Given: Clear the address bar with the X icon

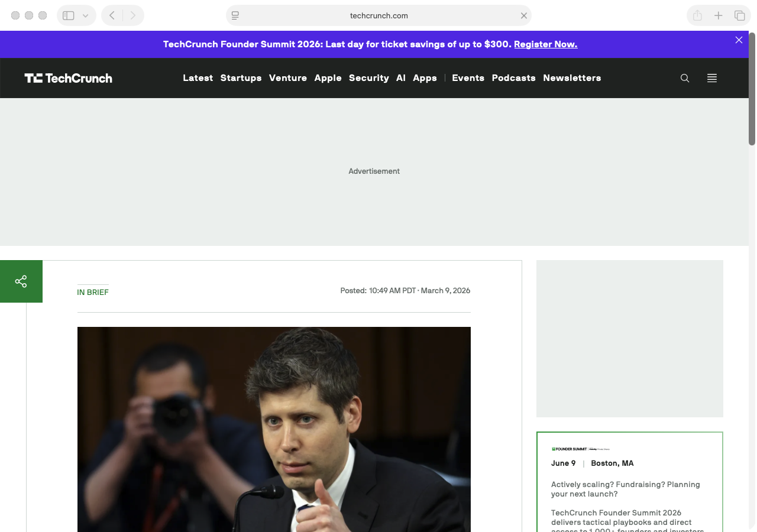Looking at the screenshot, I should 523,16.
